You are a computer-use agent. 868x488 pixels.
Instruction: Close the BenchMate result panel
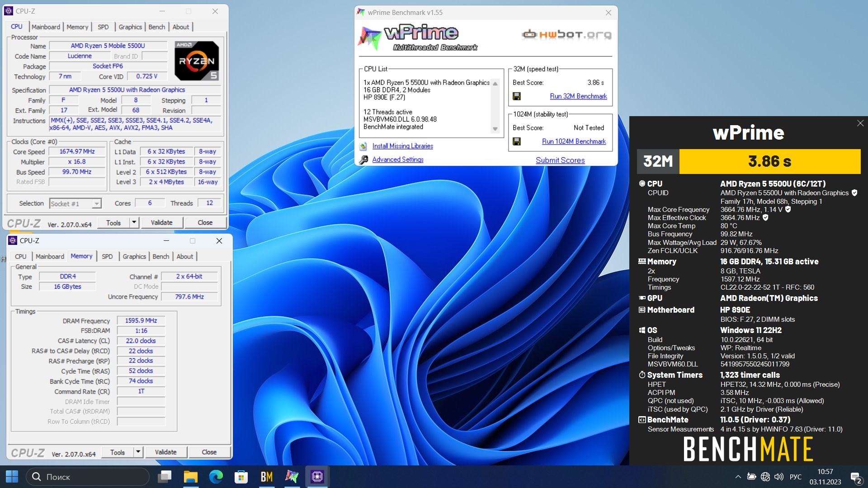pyautogui.click(x=860, y=123)
